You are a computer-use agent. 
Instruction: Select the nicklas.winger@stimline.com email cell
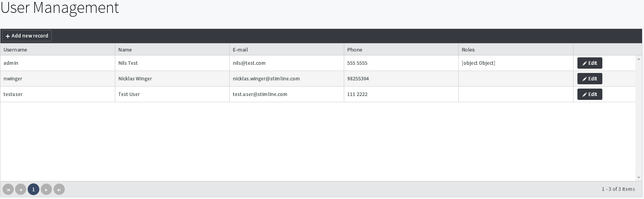[x=266, y=79]
